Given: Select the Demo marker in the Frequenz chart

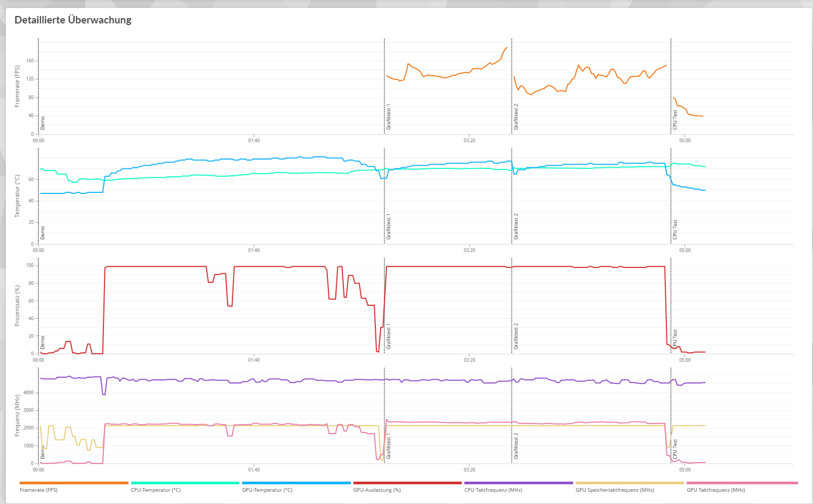Looking at the screenshot, I should tap(43, 452).
